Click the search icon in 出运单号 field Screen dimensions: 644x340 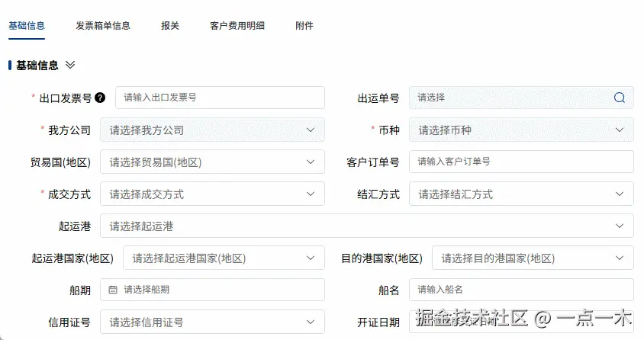pos(620,98)
